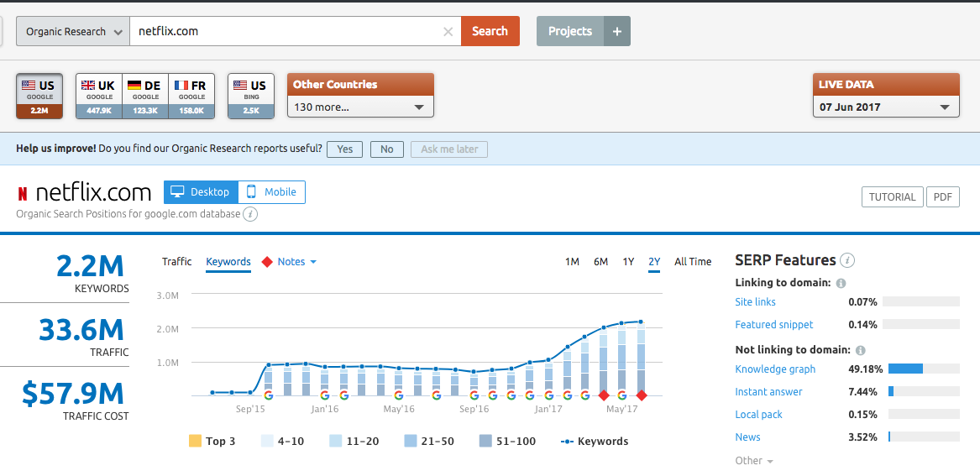
Task: Expand the Other Countries 130 more dropdown
Action: tap(360, 107)
